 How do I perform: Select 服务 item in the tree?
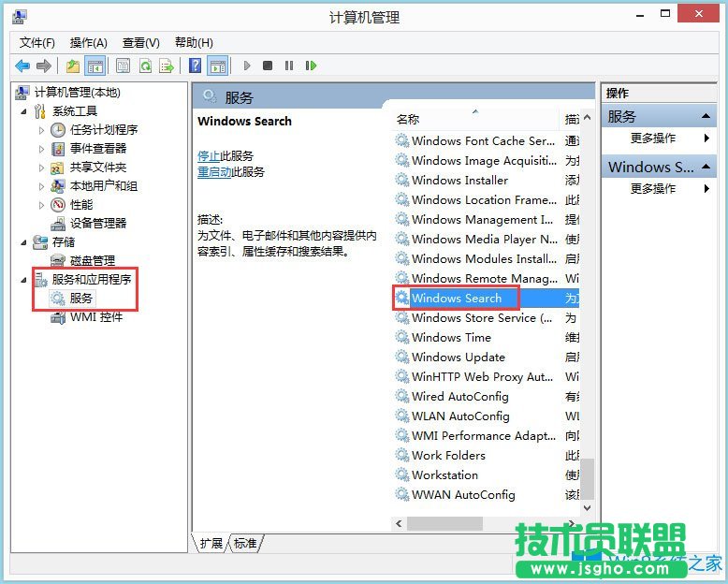[81, 299]
